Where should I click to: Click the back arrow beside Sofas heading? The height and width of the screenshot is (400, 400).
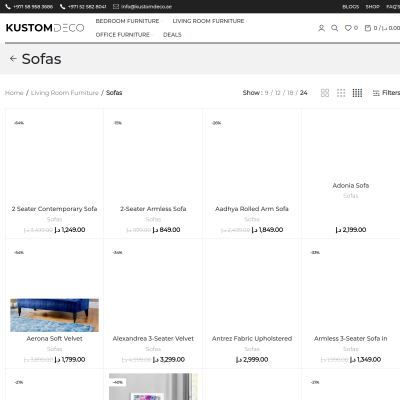coord(13,59)
